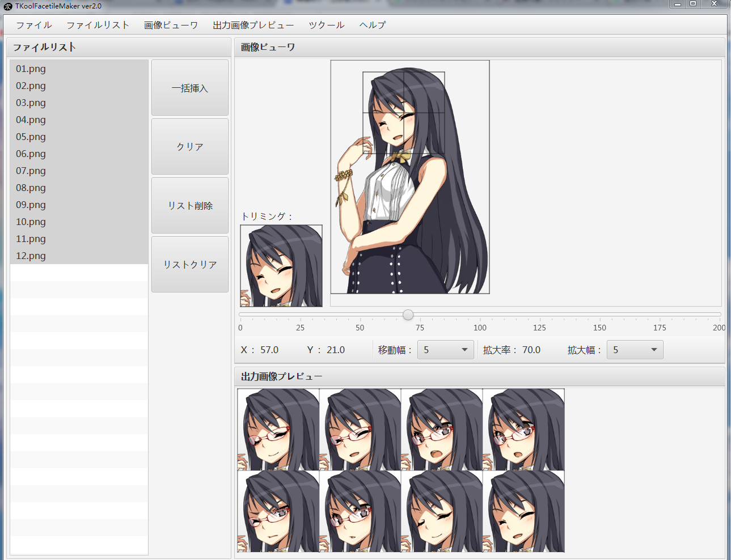This screenshot has width=731, height=560.
Task: Click the Y coordinate value 21.0
Action: click(336, 350)
